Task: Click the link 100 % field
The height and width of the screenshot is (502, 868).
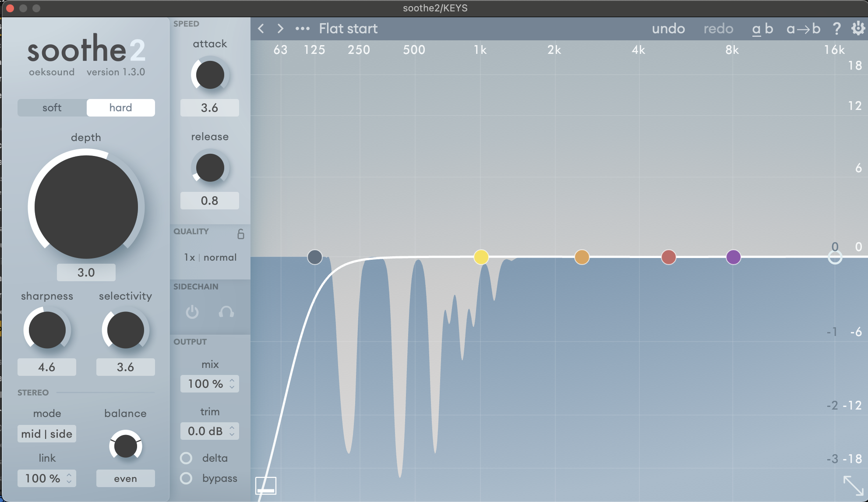Action: [x=47, y=478]
